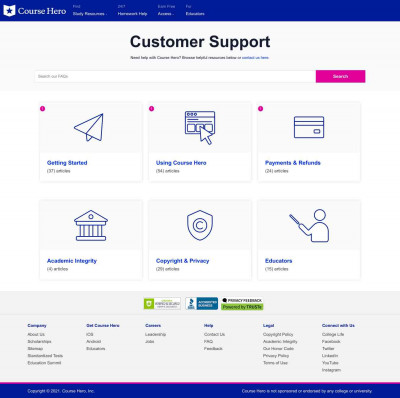Open the Educators item in top navigation
This screenshot has width=400, height=398.
[195, 14]
